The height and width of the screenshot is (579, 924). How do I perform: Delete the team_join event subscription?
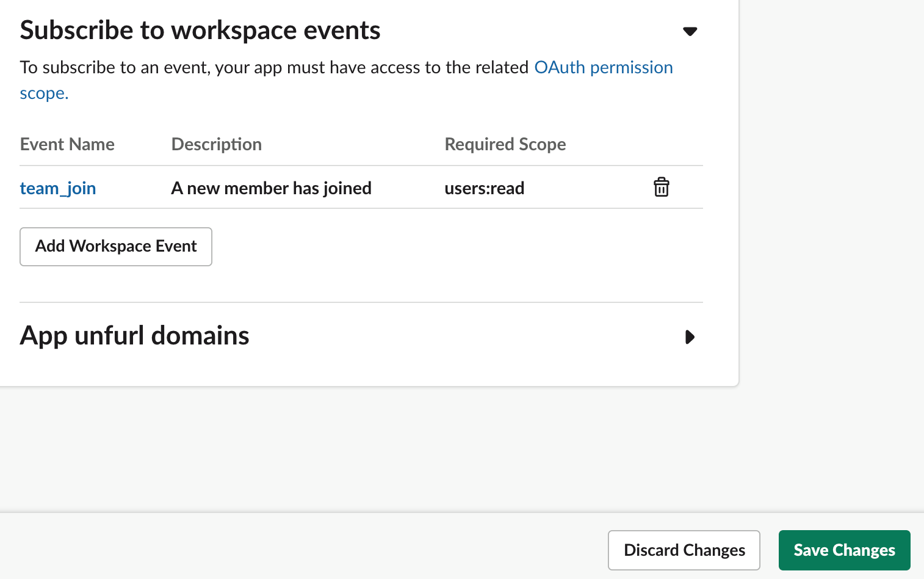point(661,187)
